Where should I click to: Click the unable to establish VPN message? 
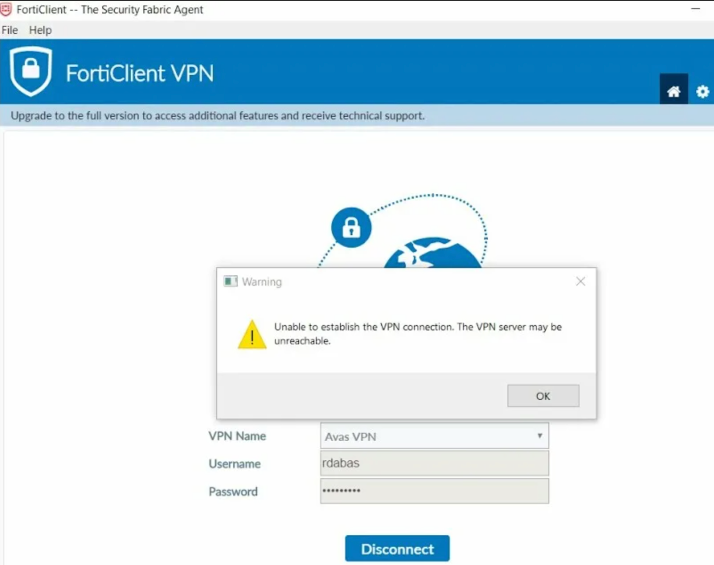[x=418, y=334]
